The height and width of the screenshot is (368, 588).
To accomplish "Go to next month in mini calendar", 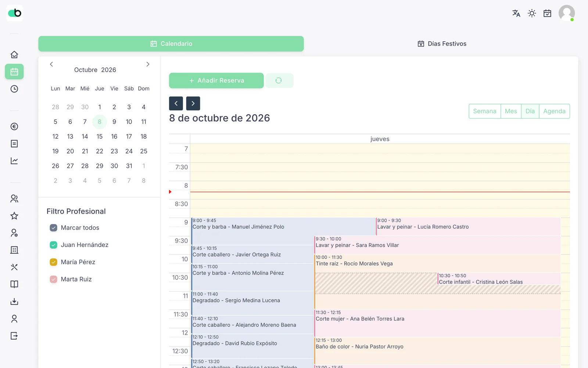I will click(148, 64).
